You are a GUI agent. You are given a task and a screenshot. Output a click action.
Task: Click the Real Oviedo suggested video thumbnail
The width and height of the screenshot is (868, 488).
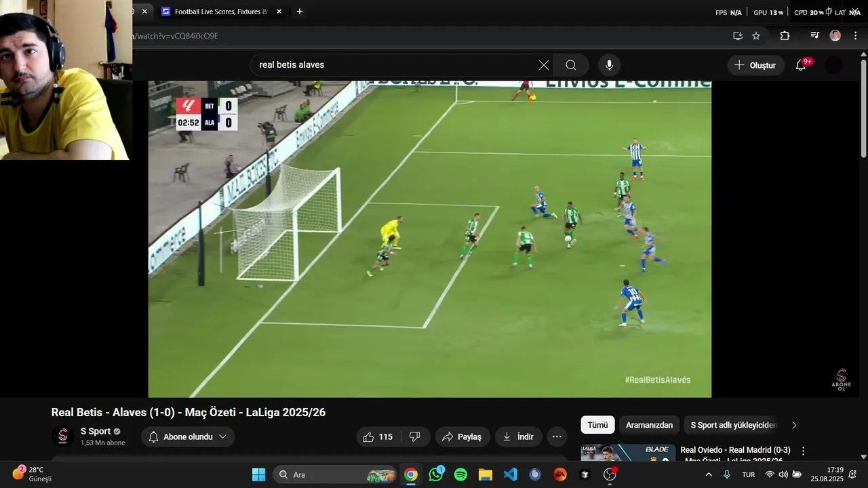point(628,453)
